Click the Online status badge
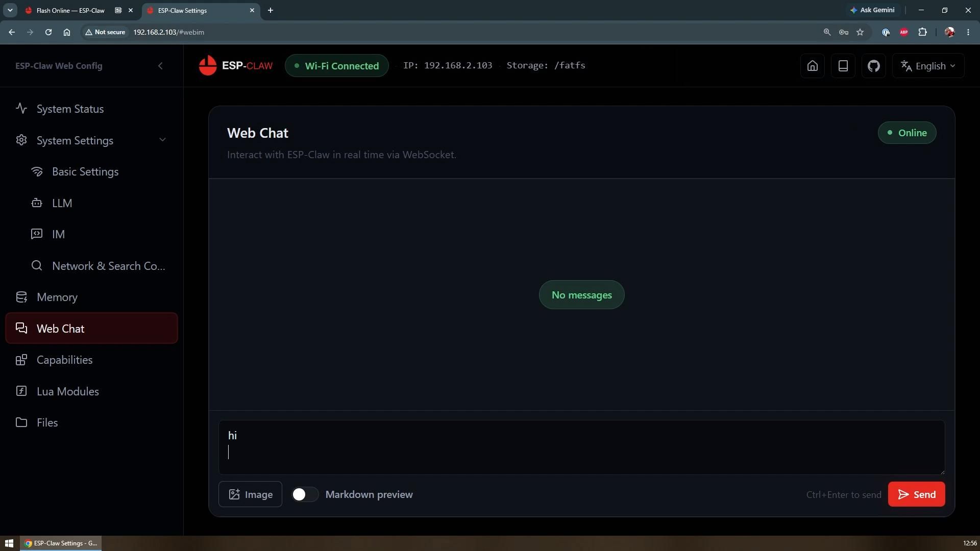The height and width of the screenshot is (551, 980). pos(907,133)
